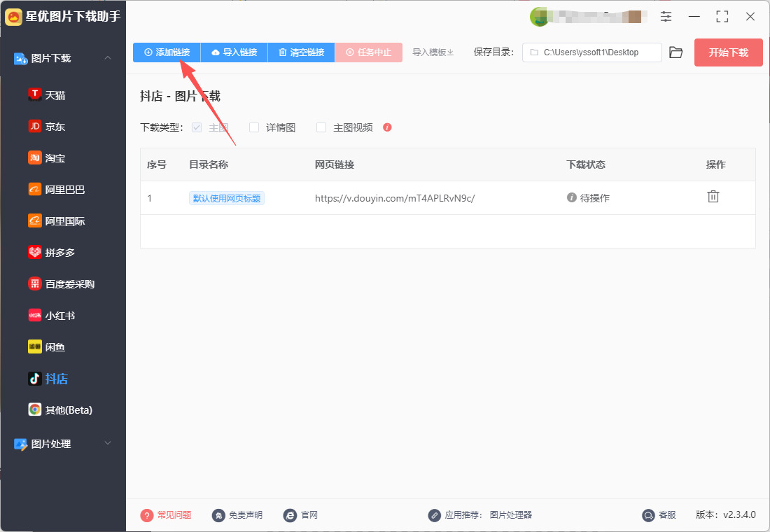The height and width of the screenshot is (532, 770).
Task: Click the 下载状态 column header
Action: pos(586,164)
